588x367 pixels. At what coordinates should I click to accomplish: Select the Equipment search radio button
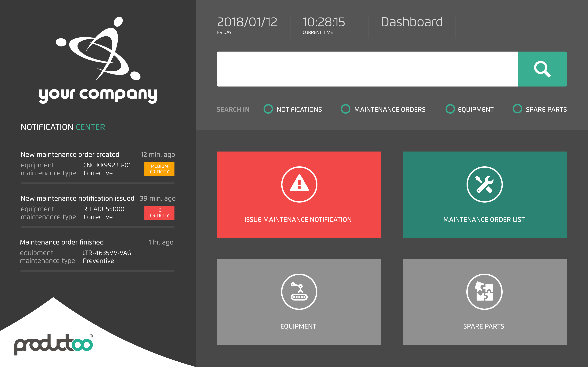point(450,109)
